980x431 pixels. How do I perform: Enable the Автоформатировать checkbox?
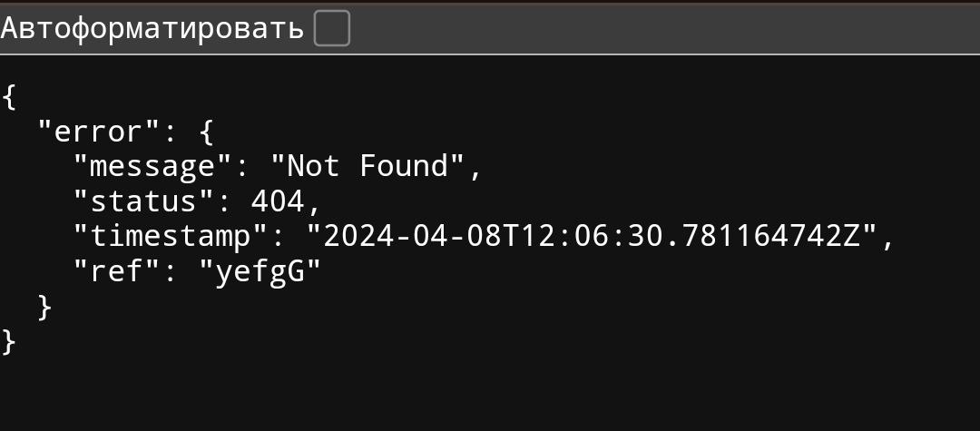331,30
